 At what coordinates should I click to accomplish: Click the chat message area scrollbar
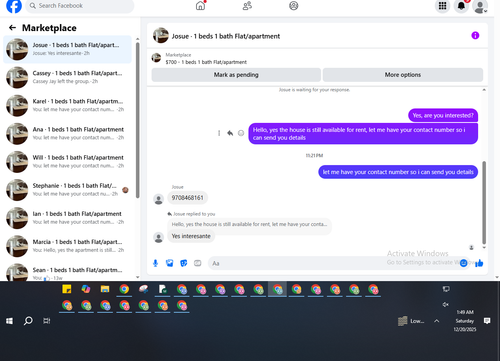(x=484, y=203)
